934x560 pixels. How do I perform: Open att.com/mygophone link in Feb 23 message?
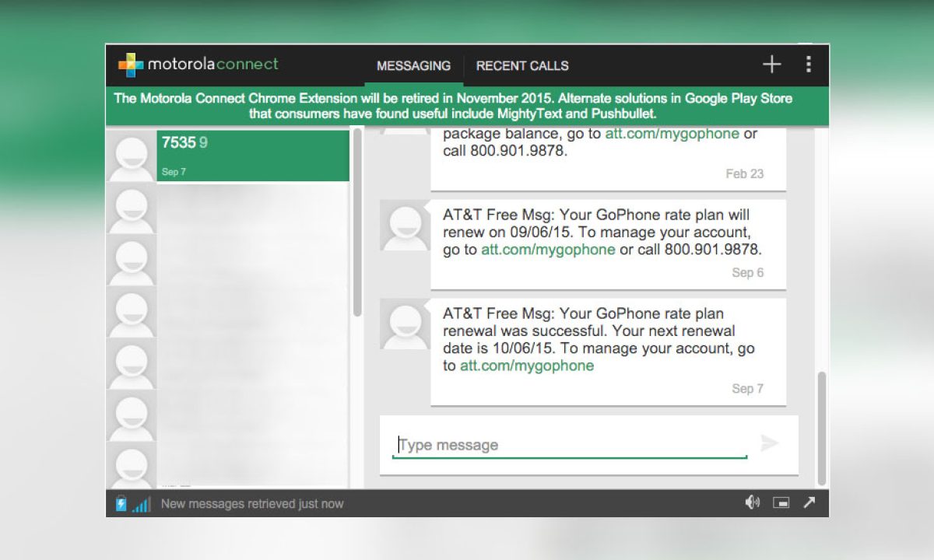point(672,134)
